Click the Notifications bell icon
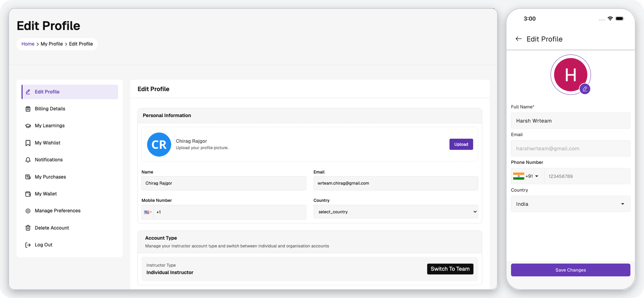This screenshot has height=298, width=644. (x=28, y=160)
